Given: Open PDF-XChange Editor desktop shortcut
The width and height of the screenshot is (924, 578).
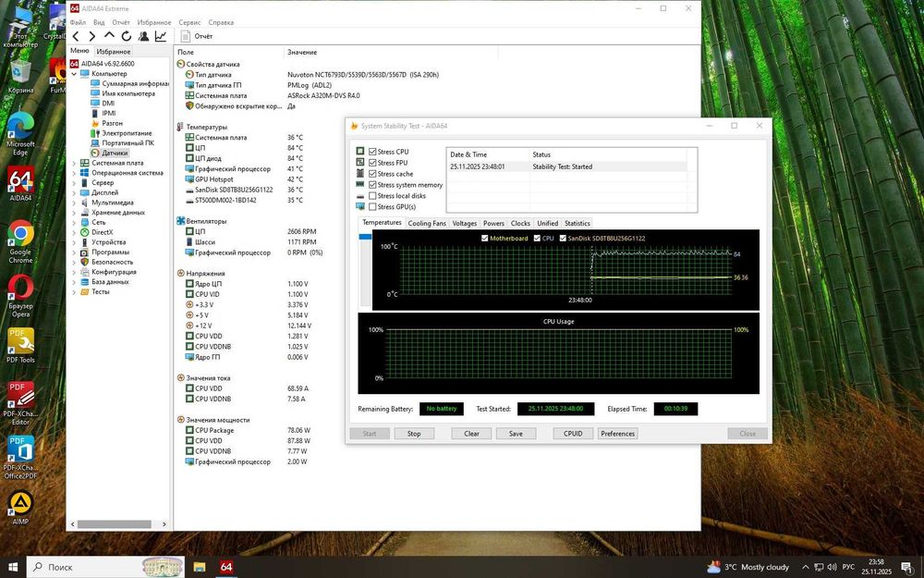Looking at the screenshot, I should (x=20, y=403).
